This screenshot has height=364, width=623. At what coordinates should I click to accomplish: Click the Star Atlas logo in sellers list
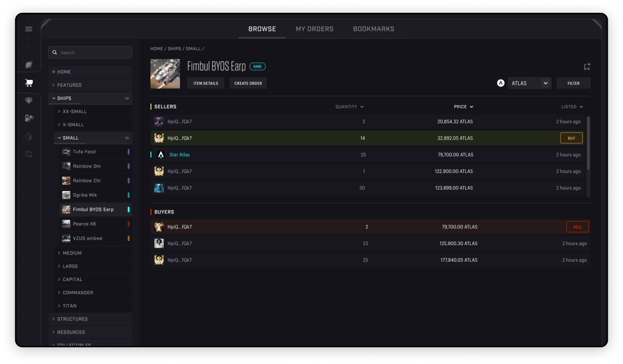pyautogui.click(x=161, y=155)
